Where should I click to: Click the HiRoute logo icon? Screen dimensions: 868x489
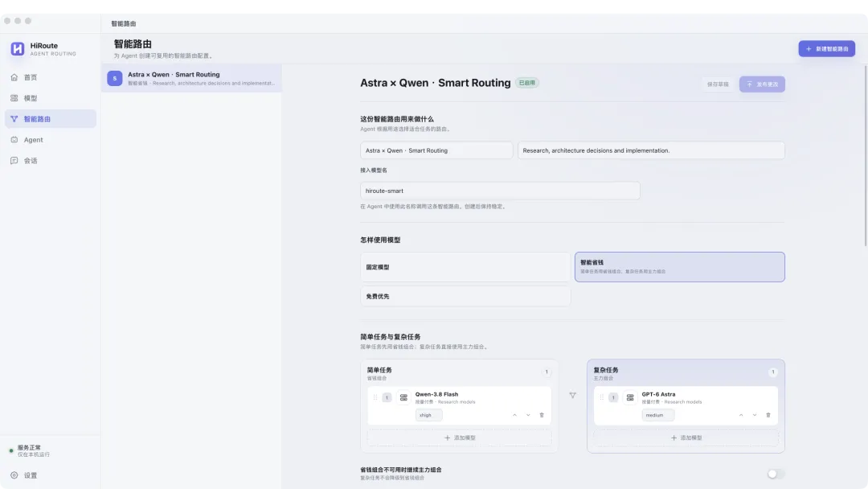coord(17,49)
